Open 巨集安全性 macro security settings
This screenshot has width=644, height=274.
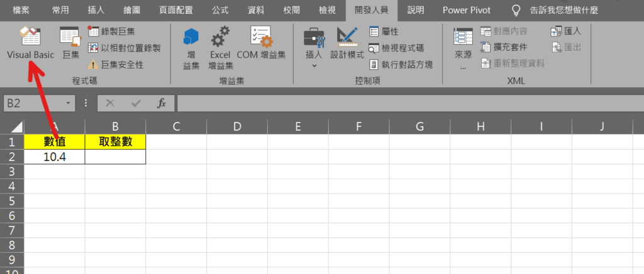coord(116,64)
